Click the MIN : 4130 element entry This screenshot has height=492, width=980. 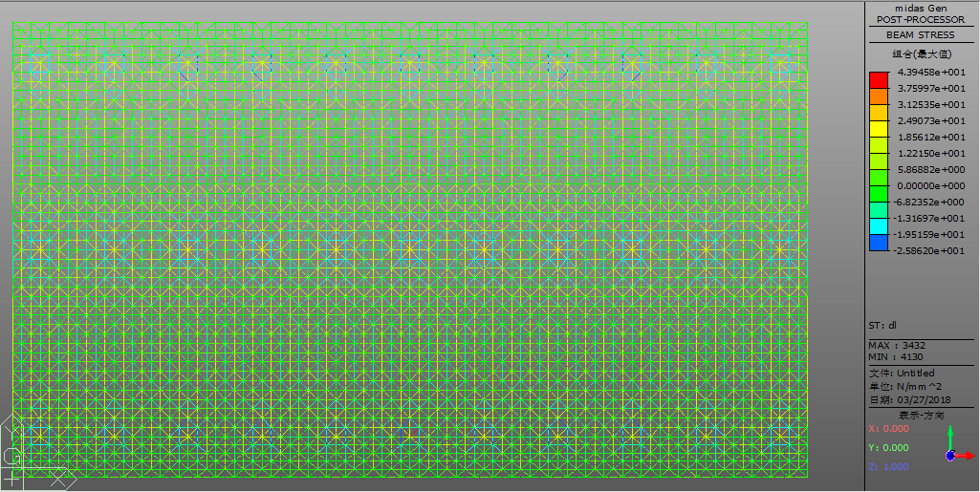(896, 357)
